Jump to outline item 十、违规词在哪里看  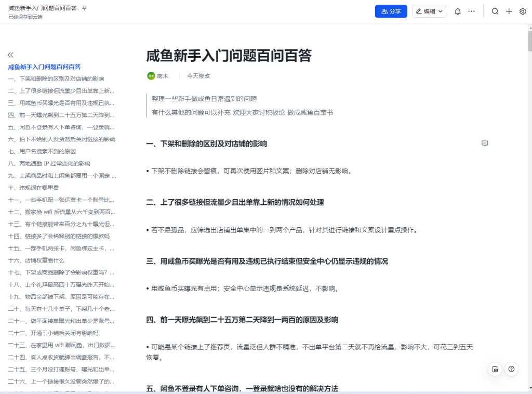[x=33, y=188]
